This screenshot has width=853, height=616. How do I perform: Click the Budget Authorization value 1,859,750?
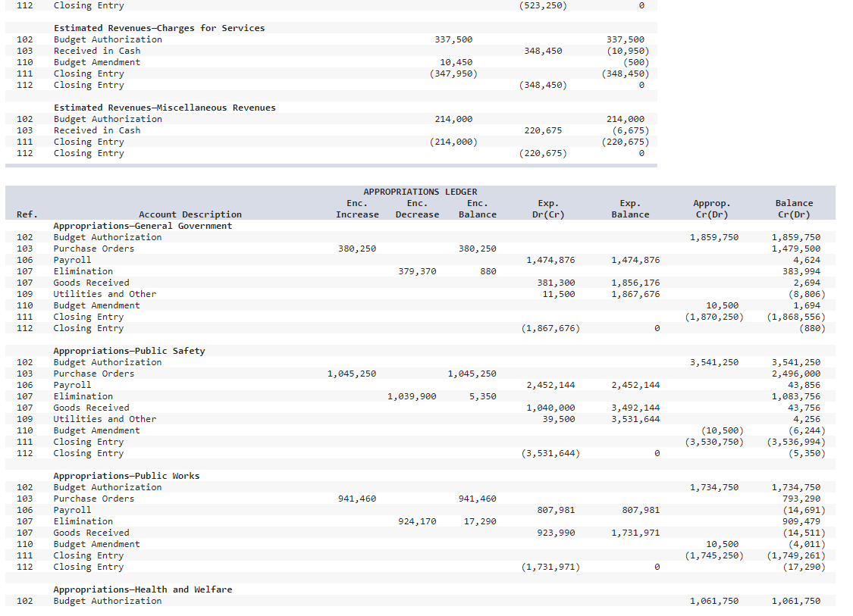tap(713, 236)
